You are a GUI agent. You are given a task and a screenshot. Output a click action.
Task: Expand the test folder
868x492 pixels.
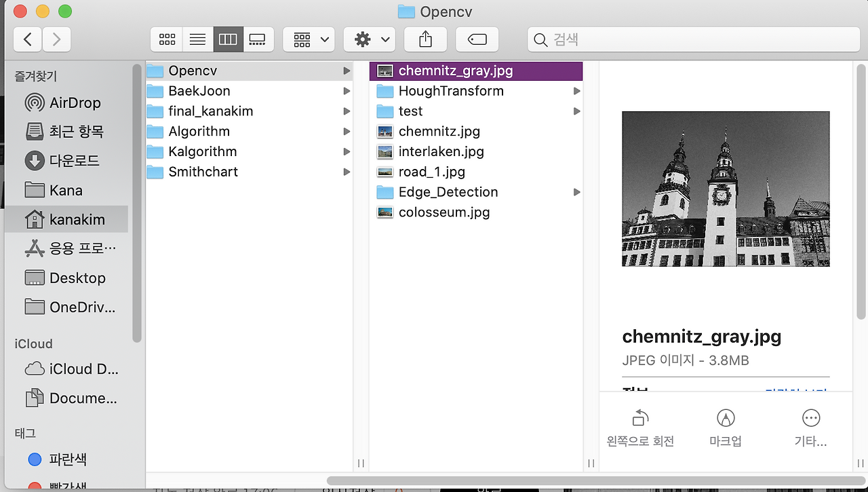(410, 111)
